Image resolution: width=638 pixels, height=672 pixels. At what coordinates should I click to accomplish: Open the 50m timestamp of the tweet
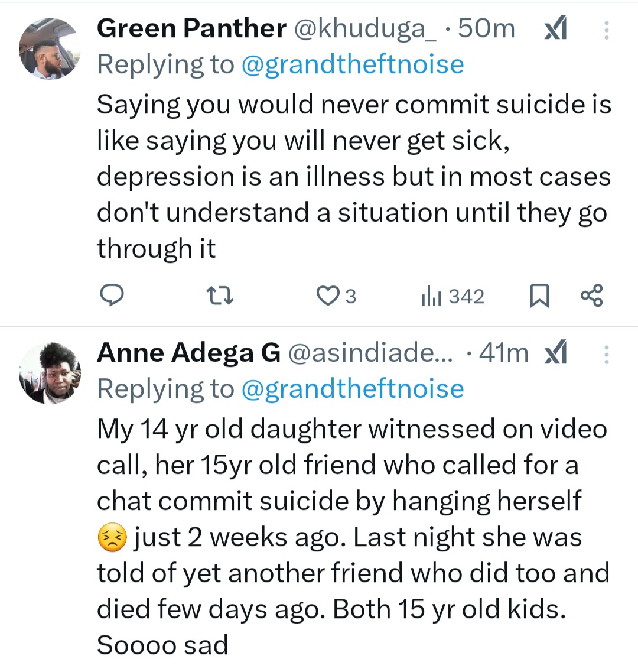pyautogui.click(x=486, y=28)
